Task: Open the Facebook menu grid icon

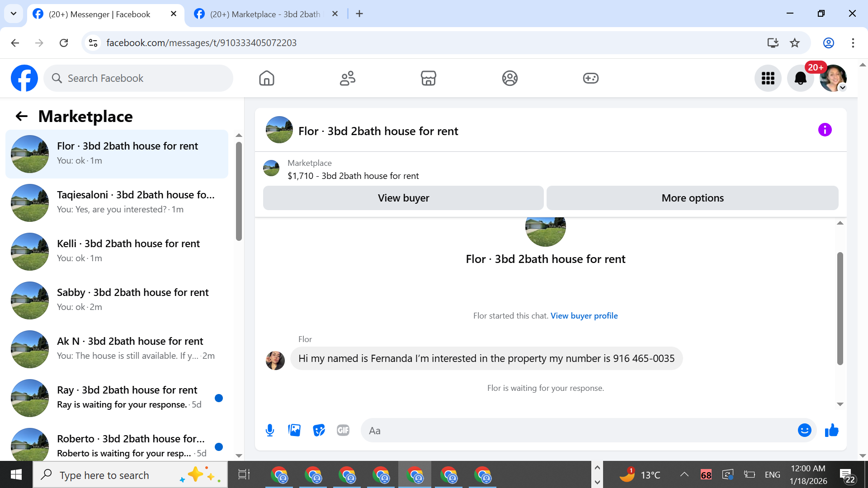Action: (x=768, y=78)
